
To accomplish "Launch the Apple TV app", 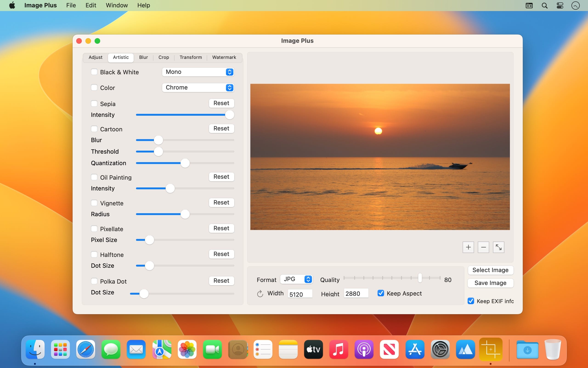I will (314, 350).
